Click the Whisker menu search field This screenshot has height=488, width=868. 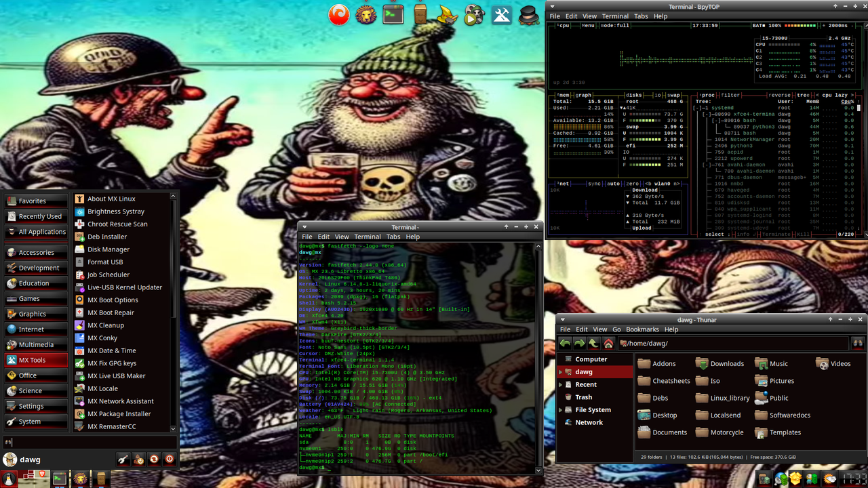coord(90,442)
